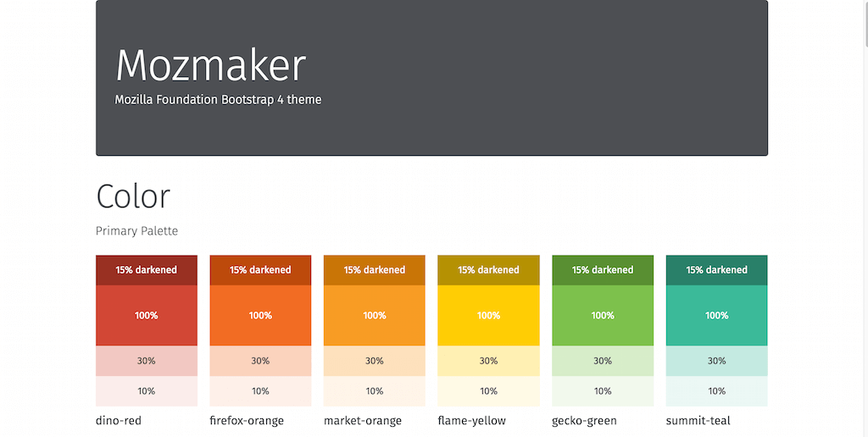
Task: Select the firefox-orange 30% tint
Action: (x=260, y=361)
